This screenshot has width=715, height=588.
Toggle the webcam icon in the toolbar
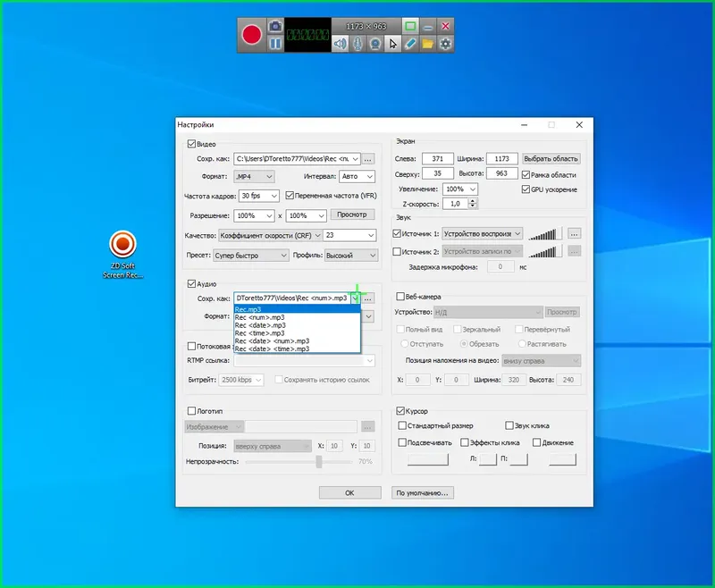pyautogui.click(x=376, y=43)
